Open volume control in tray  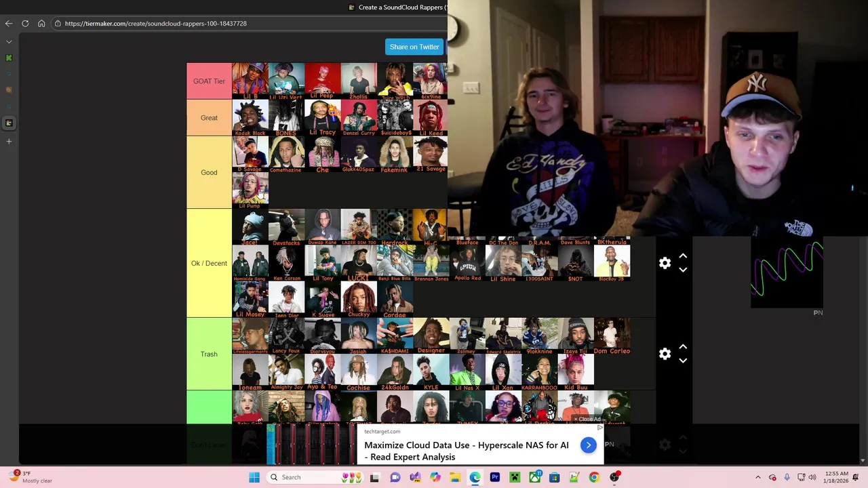coord(814,477)
